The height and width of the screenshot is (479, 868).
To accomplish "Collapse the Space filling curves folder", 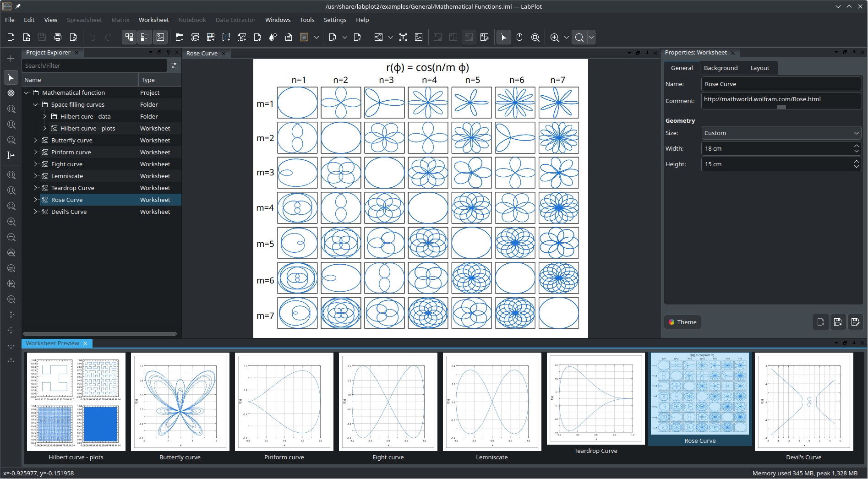I will click(35, 104).
